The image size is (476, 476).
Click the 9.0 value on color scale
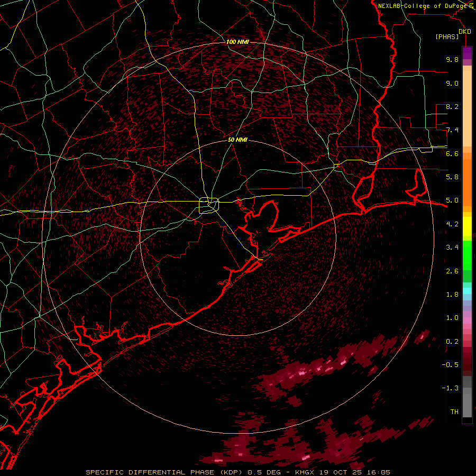(x=452, y=83)
